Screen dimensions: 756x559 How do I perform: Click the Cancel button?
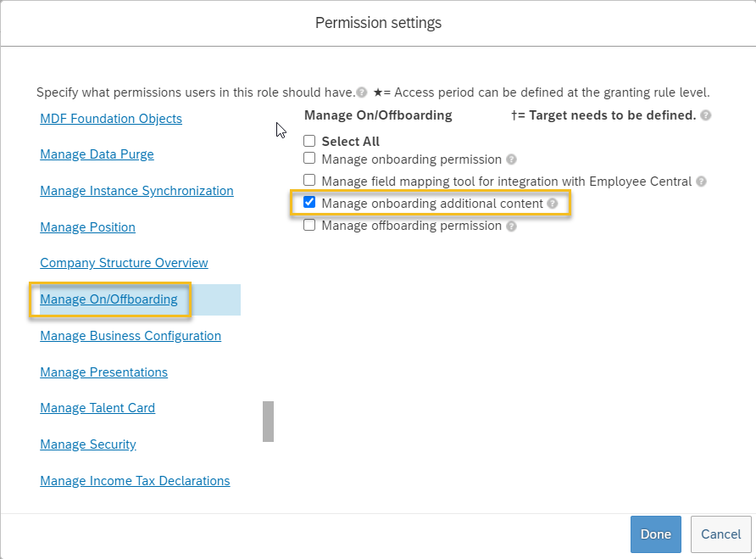(720, 534)
